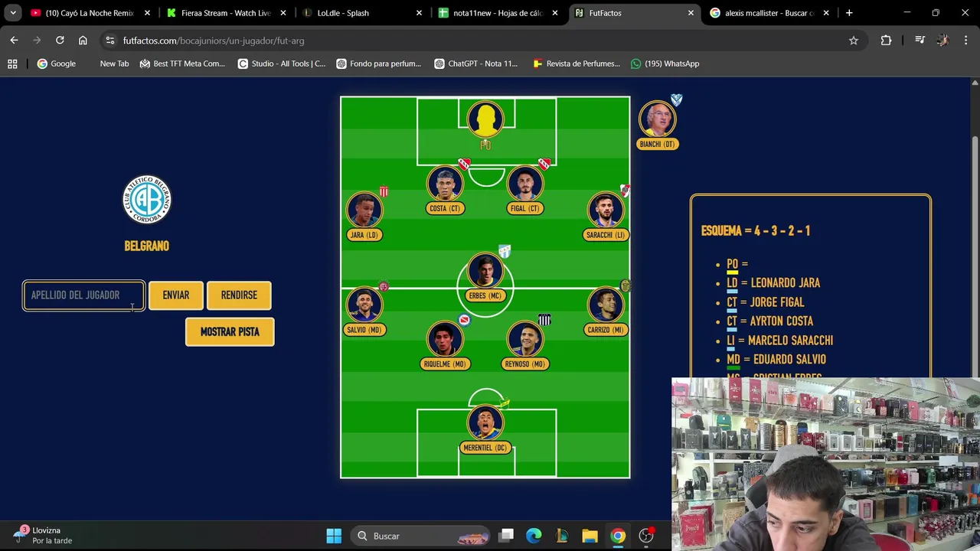Select the Erbes (MC) player avatar
Viewport: 980px width, 551px height.
[485, 272]
